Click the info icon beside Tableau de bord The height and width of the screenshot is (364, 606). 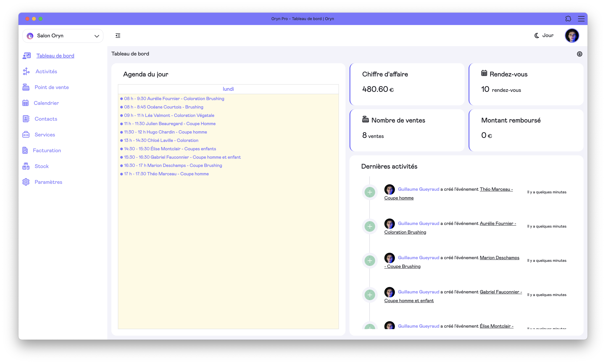coord(579,54)
